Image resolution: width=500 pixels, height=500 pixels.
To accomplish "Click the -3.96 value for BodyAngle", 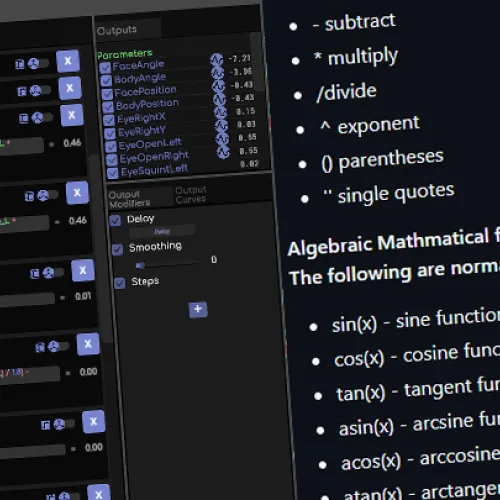I will coord(241,72).
